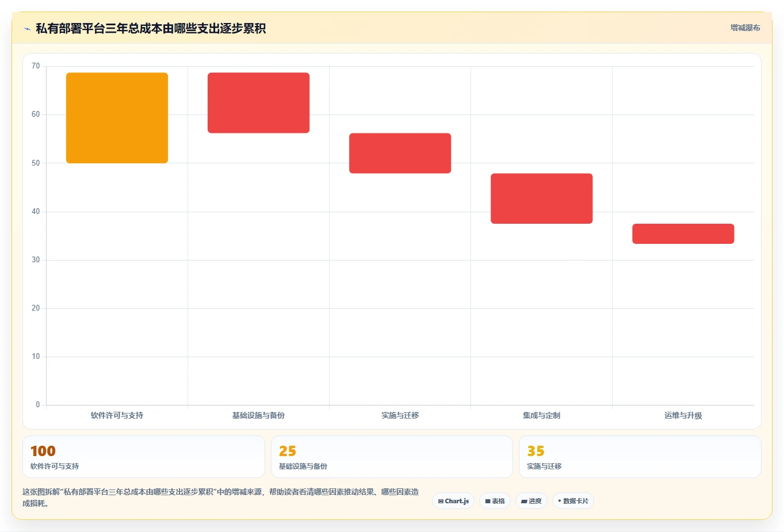Open the data card showing 100
The height and width of the screenshot is (532, 784).
pyautogui.click(x=143, y=457)
